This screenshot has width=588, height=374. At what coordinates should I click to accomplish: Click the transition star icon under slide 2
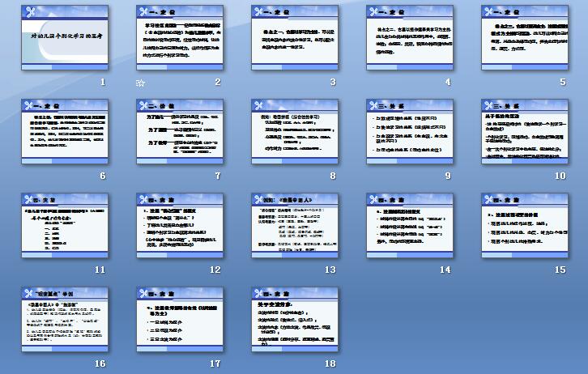(x=140, y=83)
